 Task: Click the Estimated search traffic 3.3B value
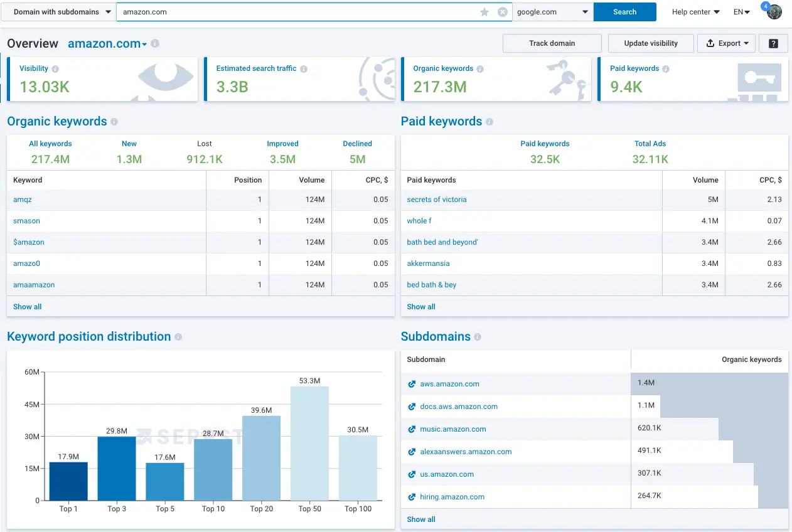[232, 87]
